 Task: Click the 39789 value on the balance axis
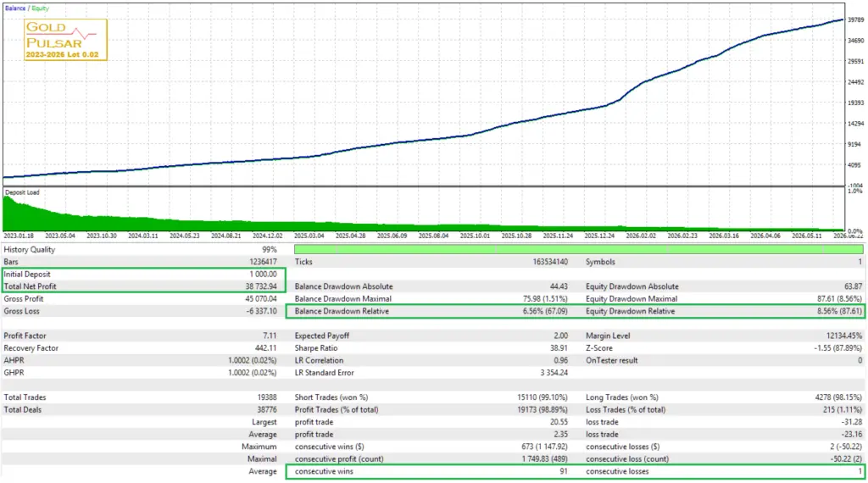[856, 20]
